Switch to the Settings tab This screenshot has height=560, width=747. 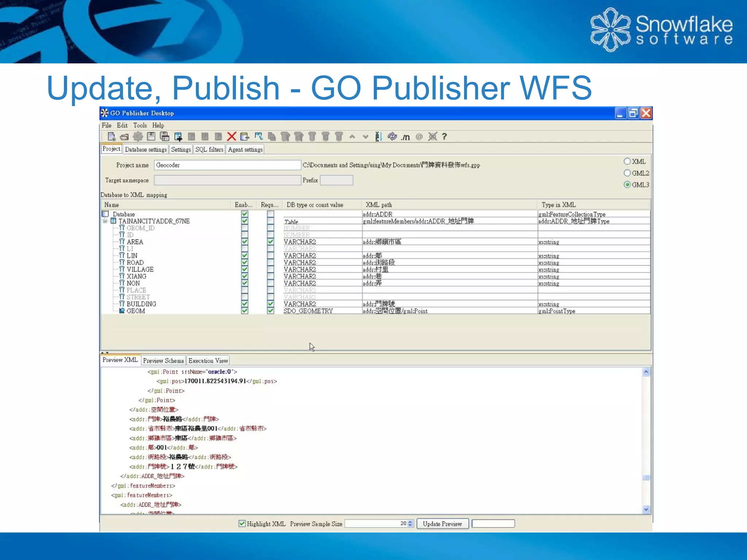[181, 149]
